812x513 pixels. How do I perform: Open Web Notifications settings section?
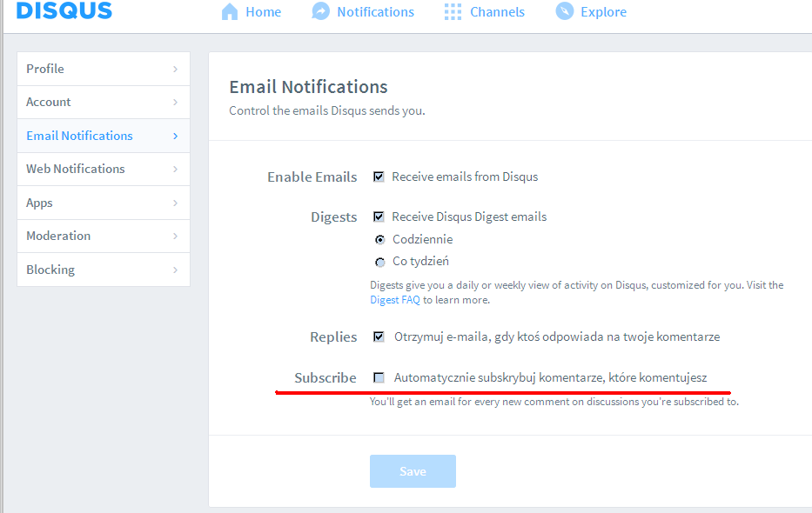click(x=104, y=169)
